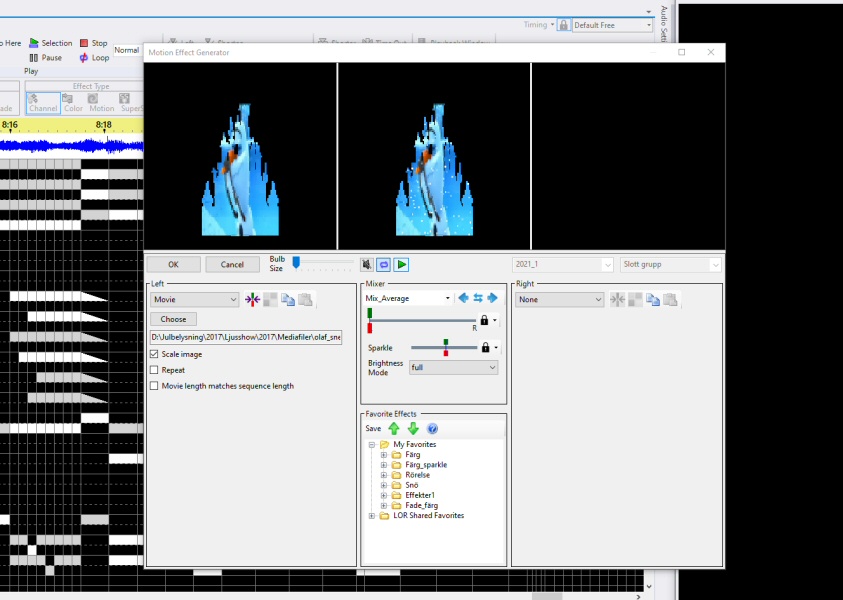843x600 pixels.
Task: Click the Left panel greyed checkerboard icon
Action: pos(270,299)
